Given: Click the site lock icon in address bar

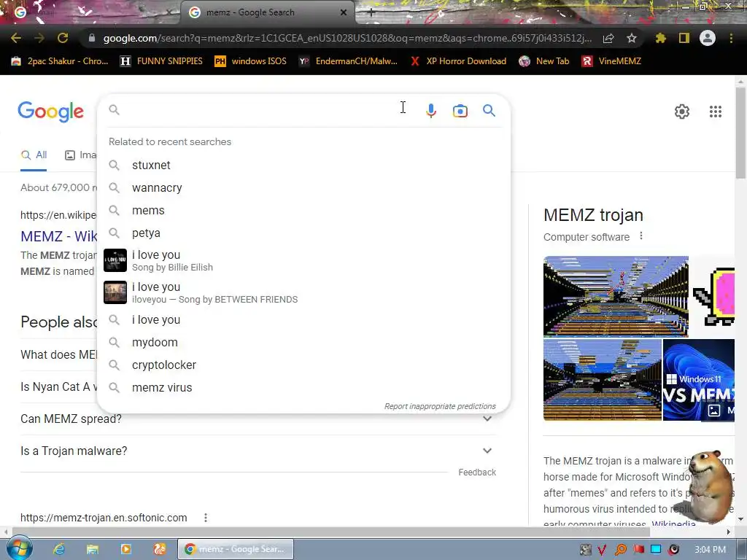Looking at the screenshot, I should pyautogui.click(x=92, y=38).
